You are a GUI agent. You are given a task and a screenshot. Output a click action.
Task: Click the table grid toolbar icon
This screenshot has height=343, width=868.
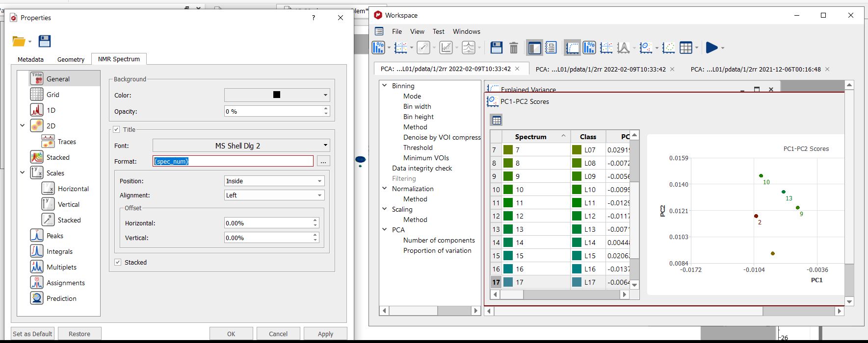[x=686, y=48]
